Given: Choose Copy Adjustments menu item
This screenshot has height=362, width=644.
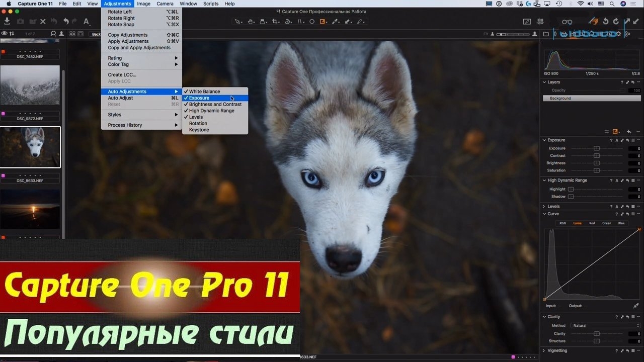Looking at the screenshot, I should (141, 35).
